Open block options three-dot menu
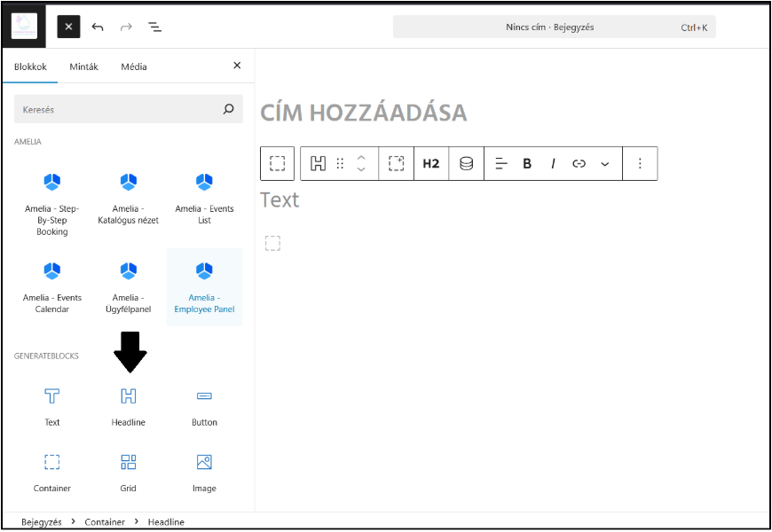This screenshot has height=532, width=772. click(640, 164)
